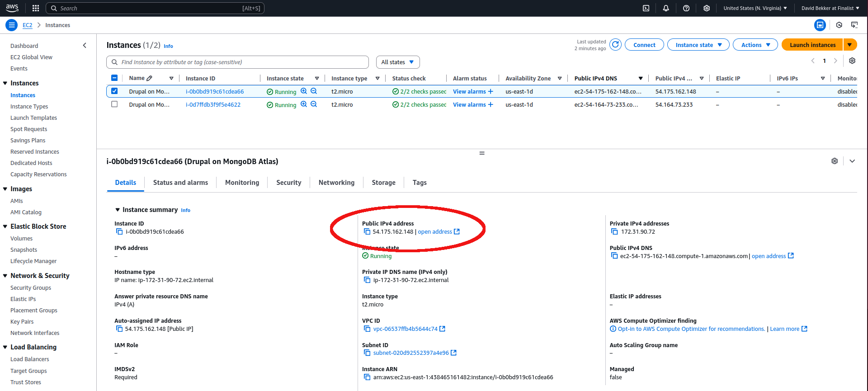This screenshot has height=391, width=868.
Task: Open details panel settings gear
Action: [x=835, y=161]
